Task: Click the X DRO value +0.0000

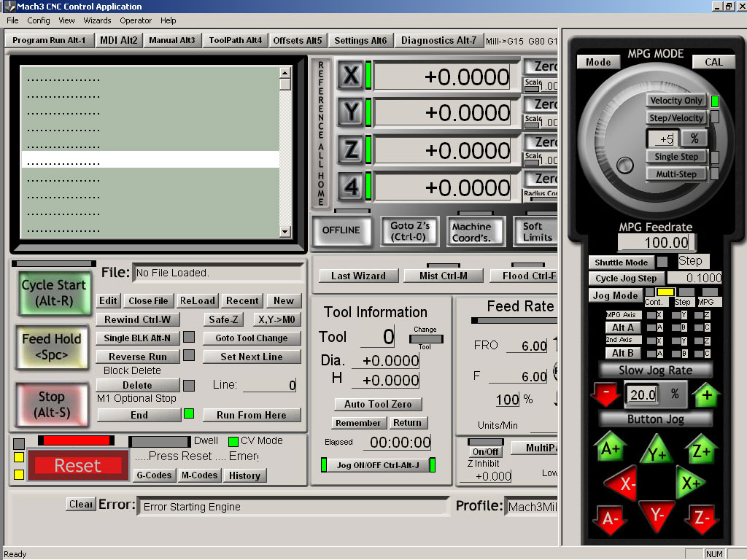Action: tap(443, 77)
